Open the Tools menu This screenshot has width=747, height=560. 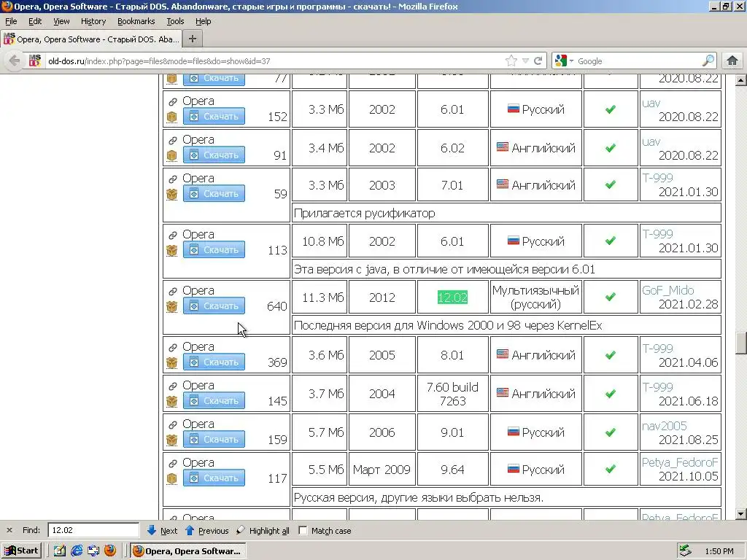(175, 21)
